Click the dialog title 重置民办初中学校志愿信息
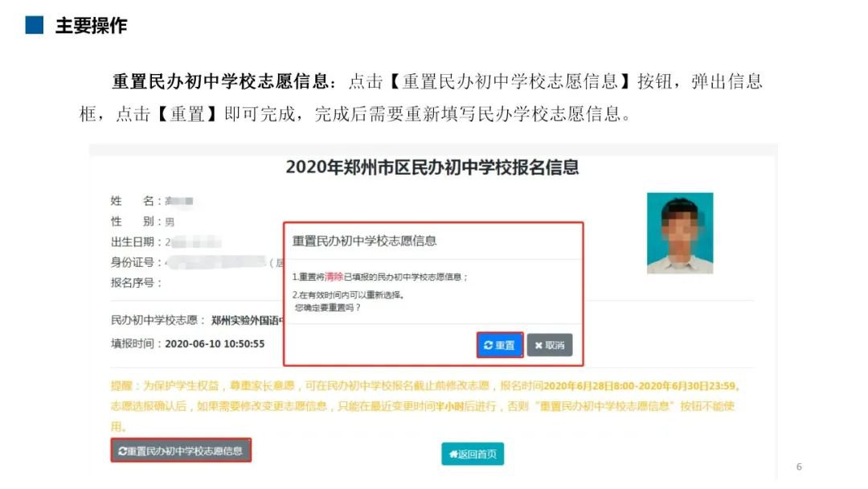 (x=364, y=241)
